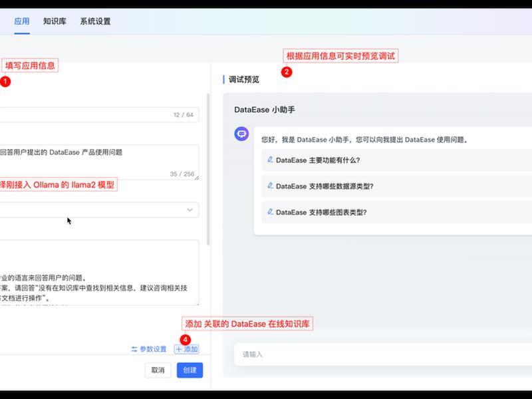532x399 pixels.
Task: Select question DataEase 主要功能有什么?
Action: [396, 160]
